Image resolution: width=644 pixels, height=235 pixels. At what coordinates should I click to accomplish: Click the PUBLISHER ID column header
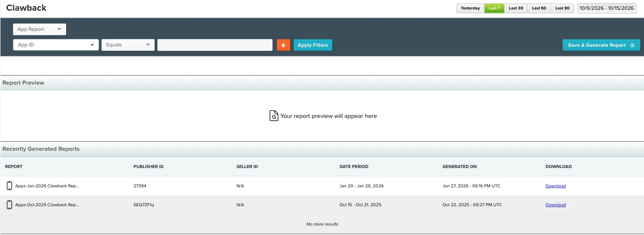[x=149, y=167]
